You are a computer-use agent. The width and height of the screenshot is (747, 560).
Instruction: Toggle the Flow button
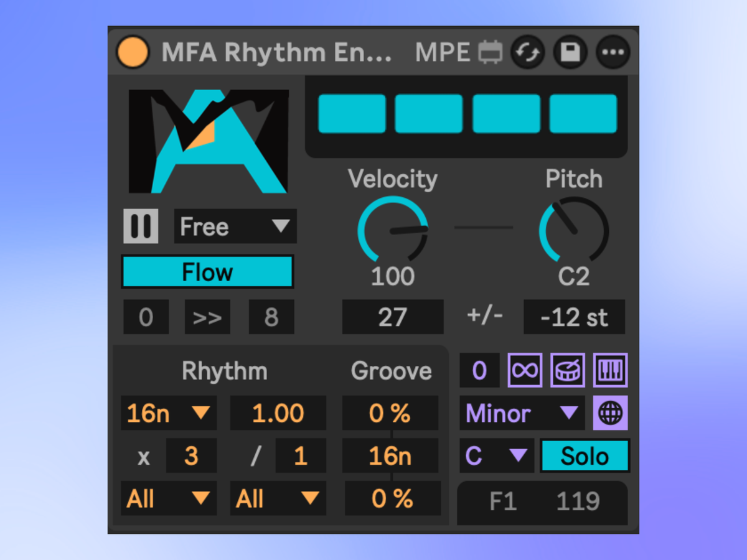(x=207, y=272)
